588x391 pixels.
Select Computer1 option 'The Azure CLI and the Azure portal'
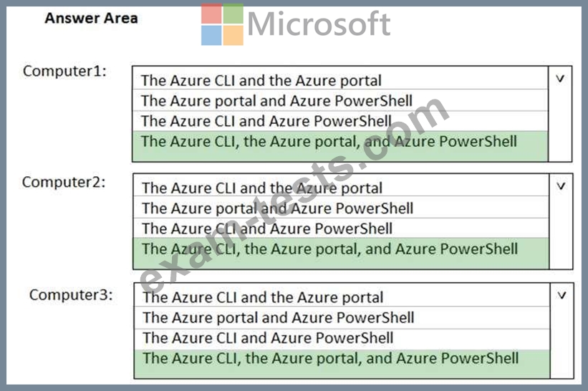[x=261, y=81]
